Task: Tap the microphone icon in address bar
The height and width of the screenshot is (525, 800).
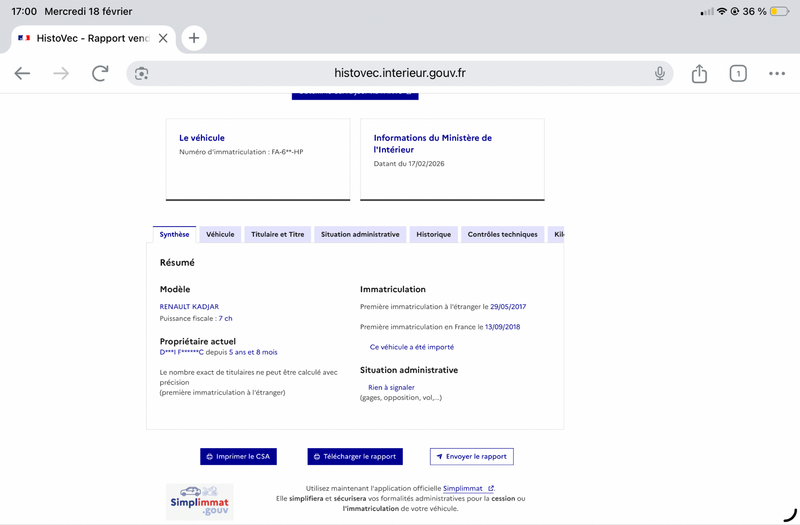Action: click(x=660, y=73)
